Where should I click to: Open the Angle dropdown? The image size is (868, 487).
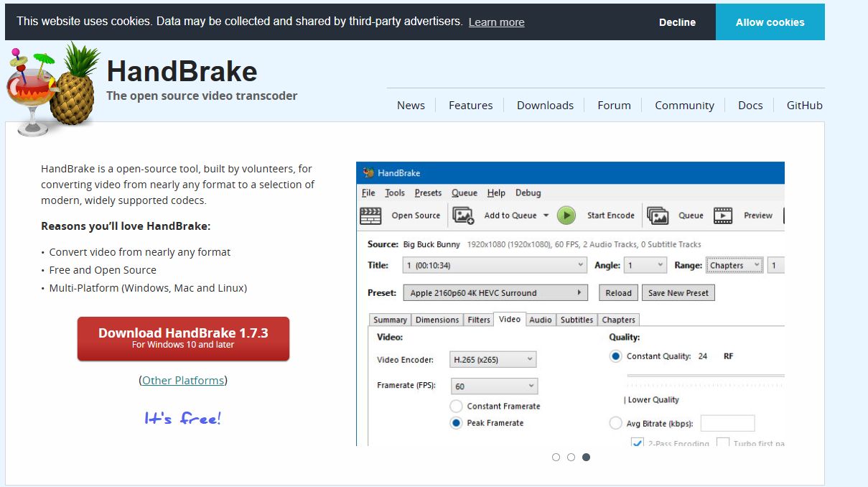[645, 265]
